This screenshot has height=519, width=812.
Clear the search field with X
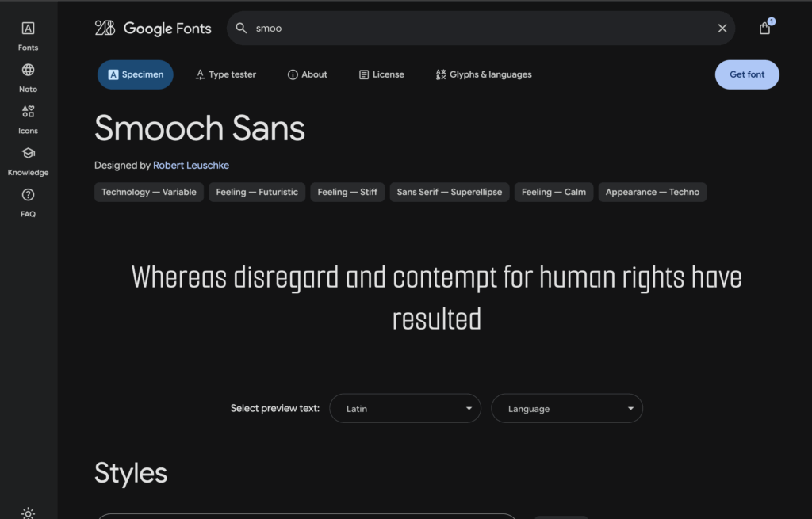coord(722,28)
